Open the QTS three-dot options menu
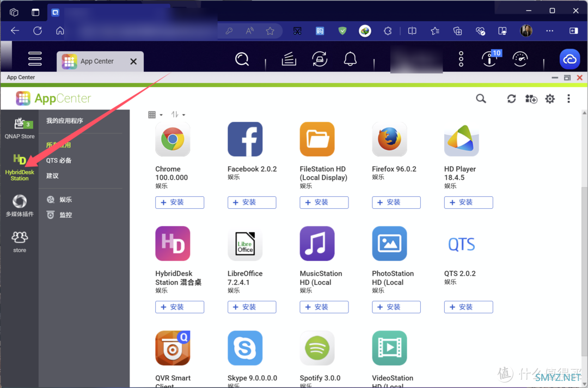Screen dimensions: 588x388 461,59
